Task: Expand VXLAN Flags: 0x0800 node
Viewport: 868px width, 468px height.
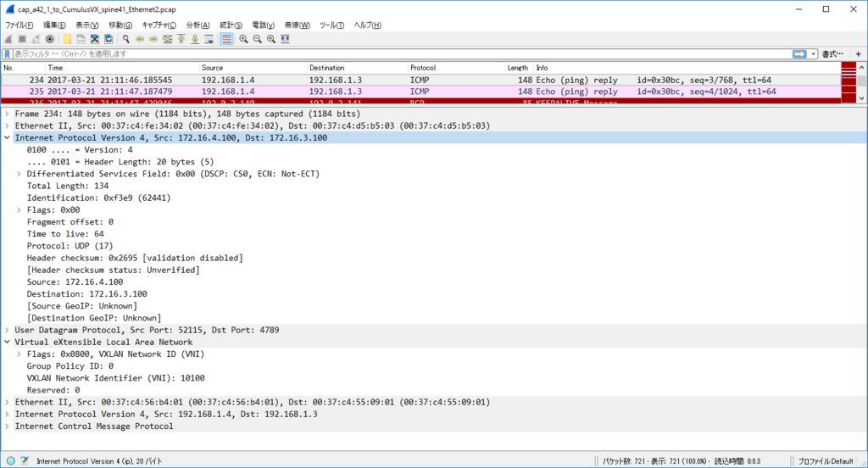Action: click(x=19, y=354)
